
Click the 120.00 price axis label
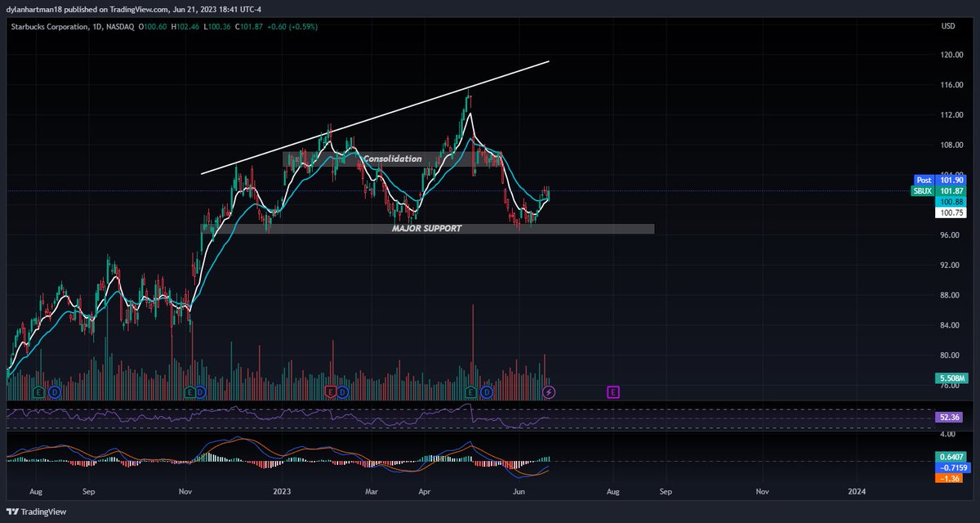point(952,56)
